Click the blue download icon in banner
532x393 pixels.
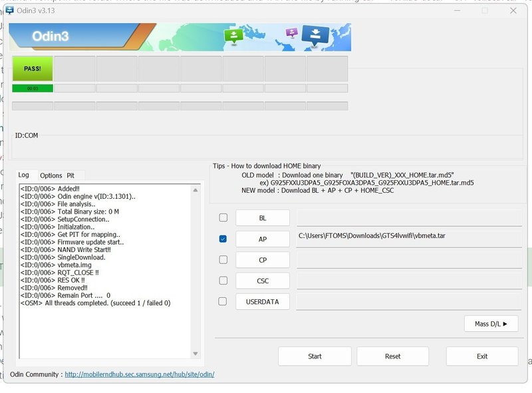pos(315,35)
